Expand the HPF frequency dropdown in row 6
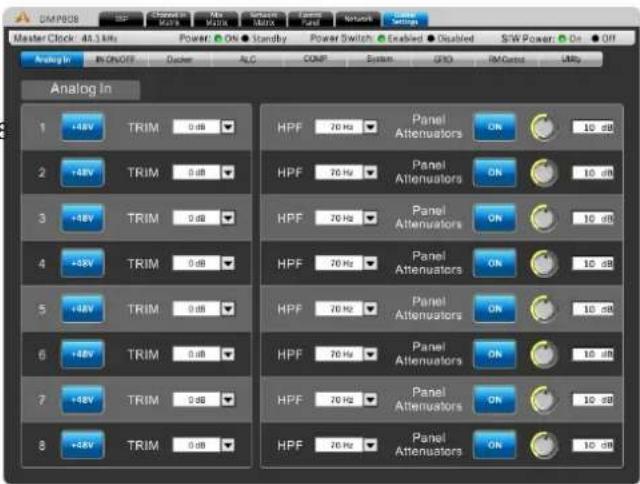The height and width of the screenshot is (484, 640). 370,354
